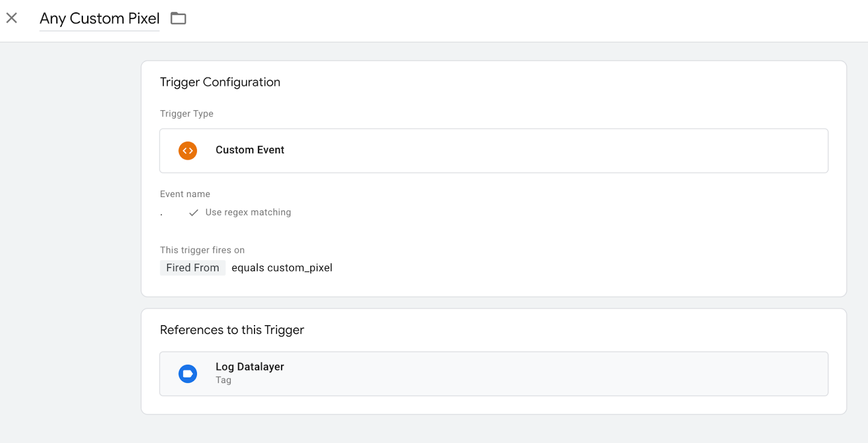Click the orange Custom Event icon
The height and width of the screenshot is (443, 868).
[x=188, y=150]
